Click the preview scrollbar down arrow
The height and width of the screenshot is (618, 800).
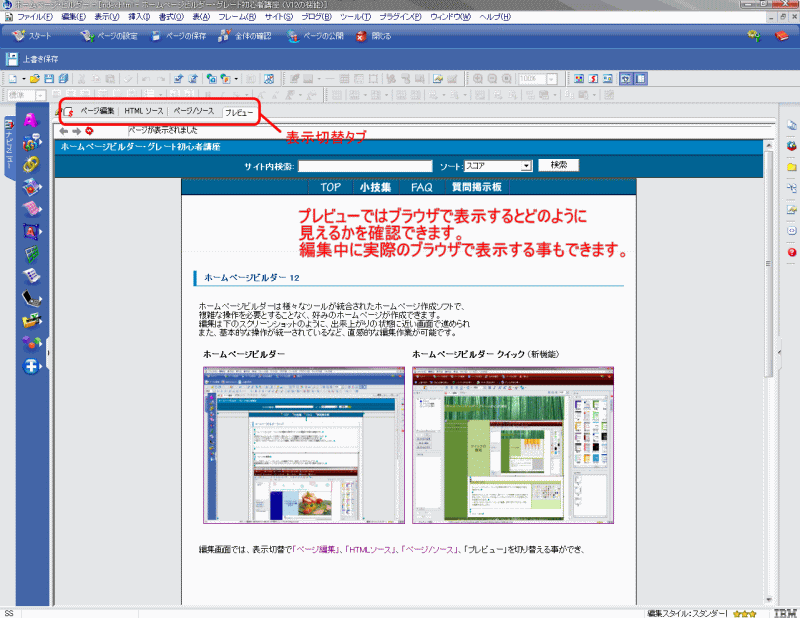click(x=768, y=600)
